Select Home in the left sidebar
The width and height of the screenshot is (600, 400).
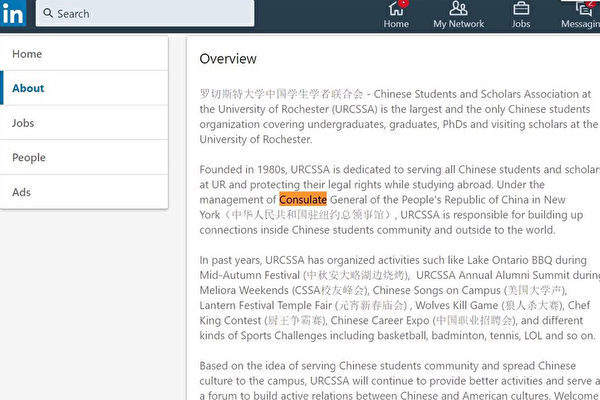point(84,54)
